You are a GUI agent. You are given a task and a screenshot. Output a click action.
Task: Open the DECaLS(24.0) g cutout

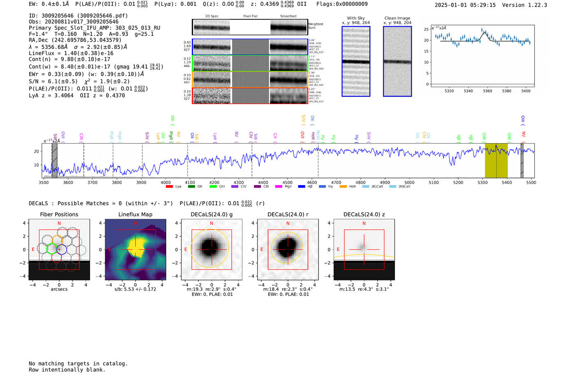[211, 250]
